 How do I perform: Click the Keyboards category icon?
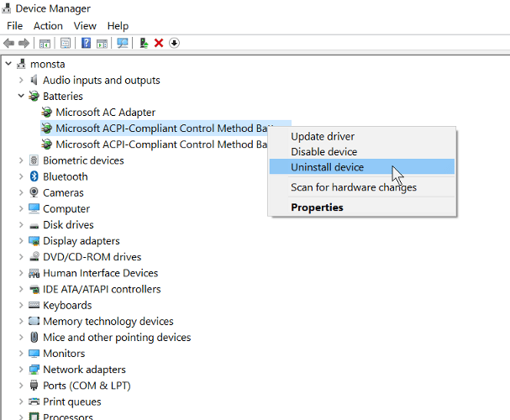[x=34, y=305]
